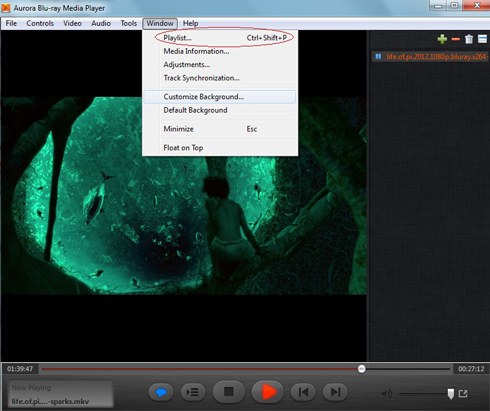
Task: Toggle Float on Top option
Action: tap(220, 148)
